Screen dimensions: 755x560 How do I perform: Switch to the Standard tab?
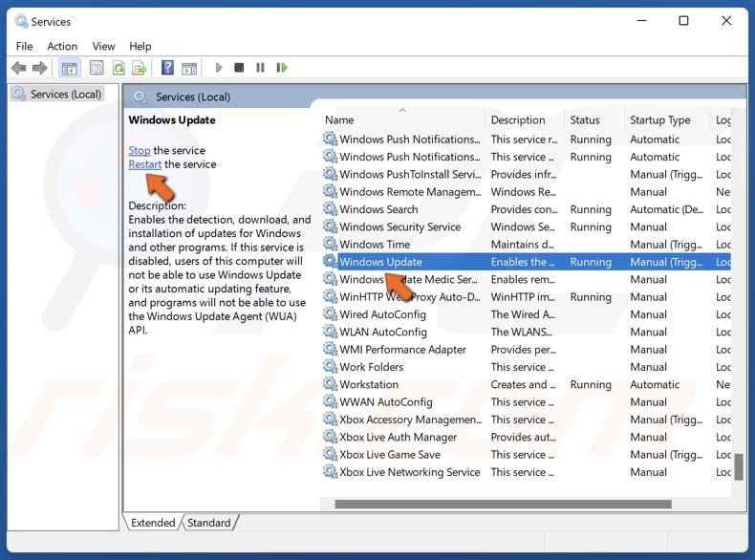(209, 523)
